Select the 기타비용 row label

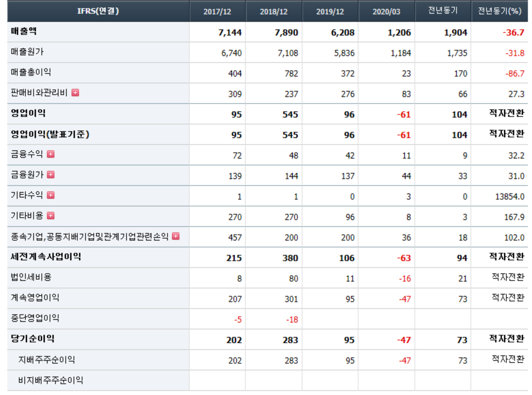(x=27, y=215)
